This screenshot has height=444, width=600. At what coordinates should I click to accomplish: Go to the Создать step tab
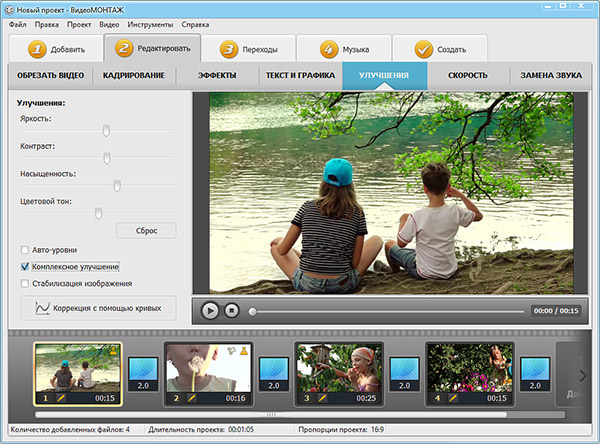click(440, 49)
